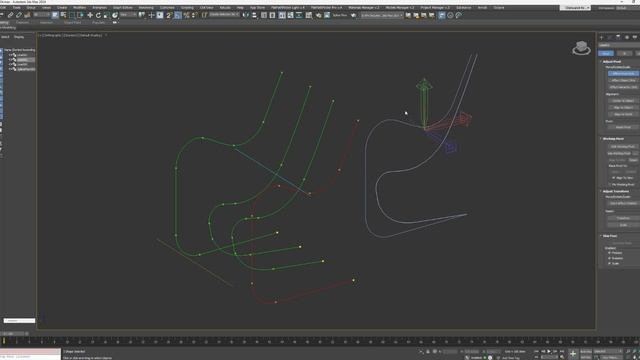640x360 pixels.
Task: Toggle the Affect Pivot Only button
Action: (x=624, y=73)
